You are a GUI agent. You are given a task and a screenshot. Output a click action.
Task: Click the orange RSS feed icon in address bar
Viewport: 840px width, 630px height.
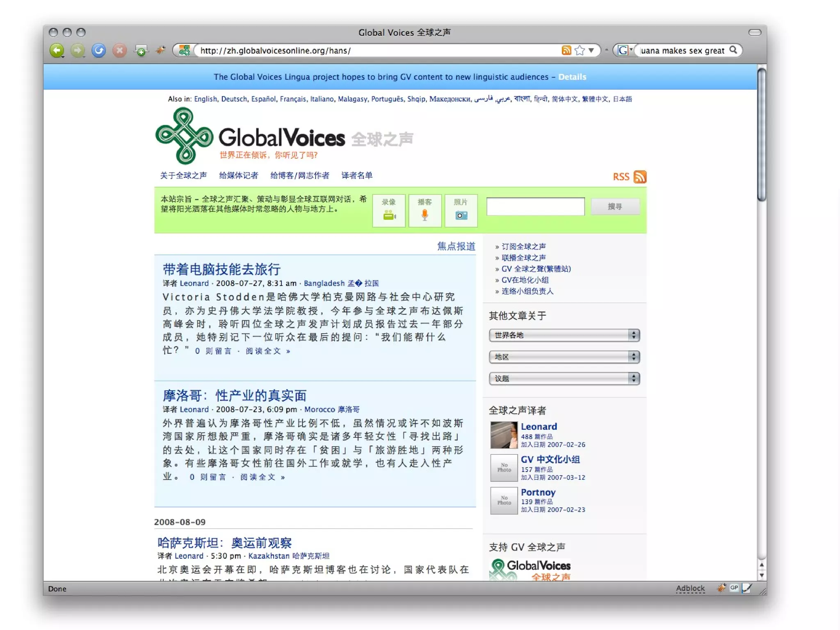tap(566, 50)
